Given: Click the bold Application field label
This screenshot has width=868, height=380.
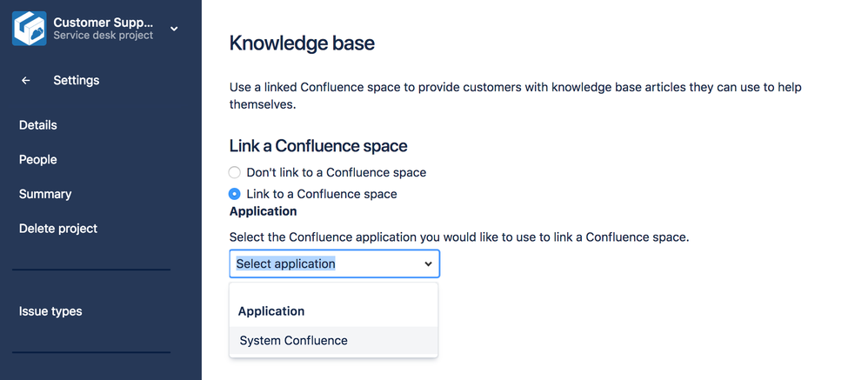Looking at the screenshot, I should click(x=263, y=211).
